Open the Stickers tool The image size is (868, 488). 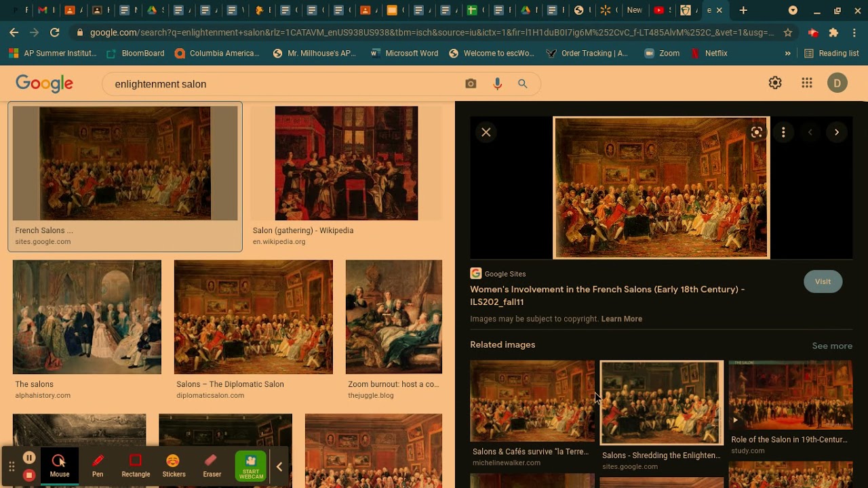(174, 466)
